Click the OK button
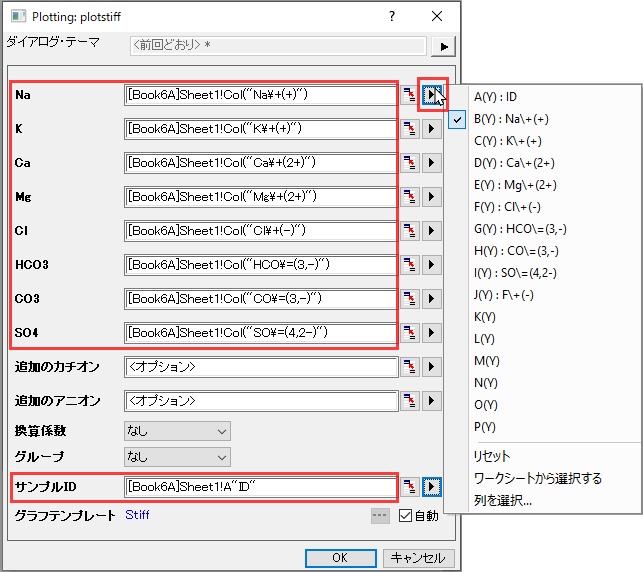 tap(340, 558)
